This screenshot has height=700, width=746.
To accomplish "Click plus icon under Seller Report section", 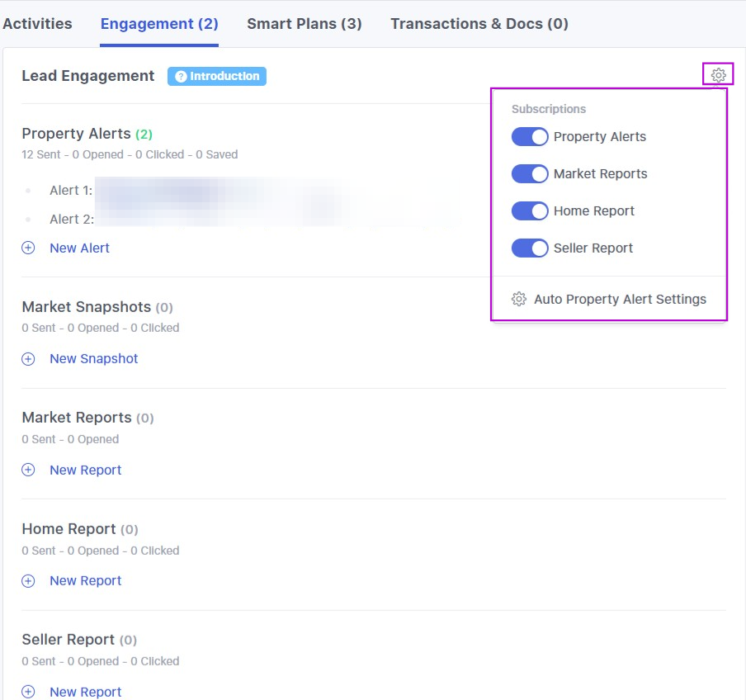I will pyautogui.click(x=28, y=692).
